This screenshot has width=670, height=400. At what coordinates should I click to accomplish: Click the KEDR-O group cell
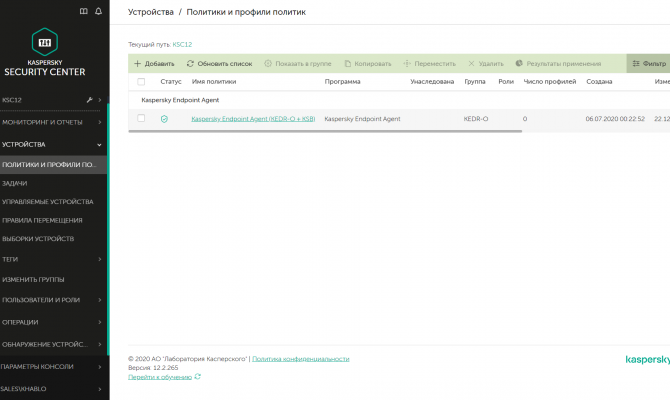476,119
